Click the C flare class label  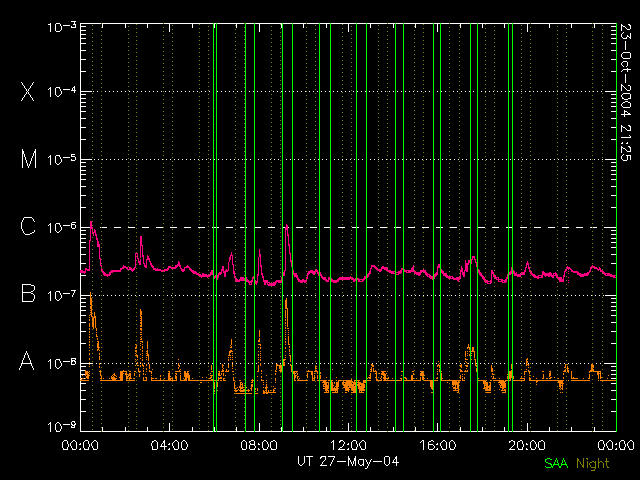coord(28,226)
